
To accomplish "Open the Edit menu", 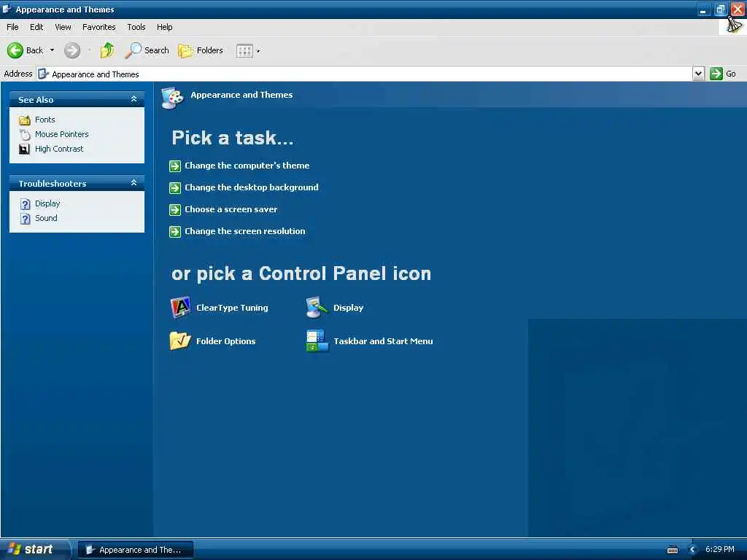I will click(36, 27).
